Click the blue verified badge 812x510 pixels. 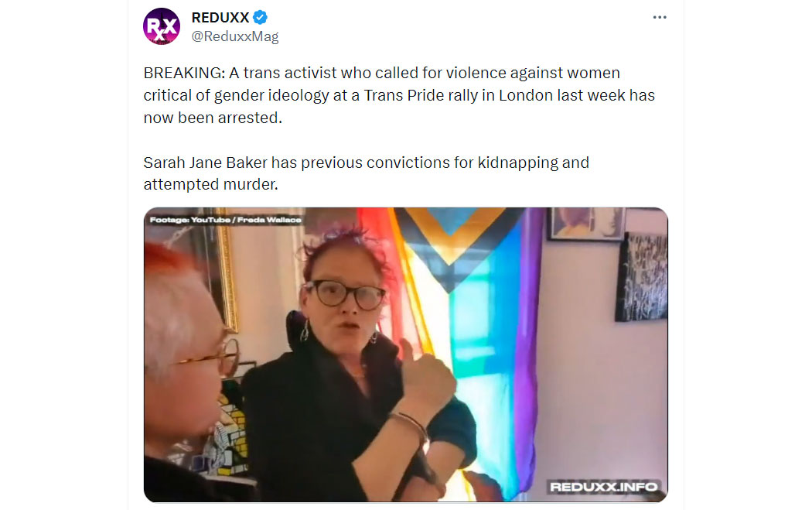260,18
